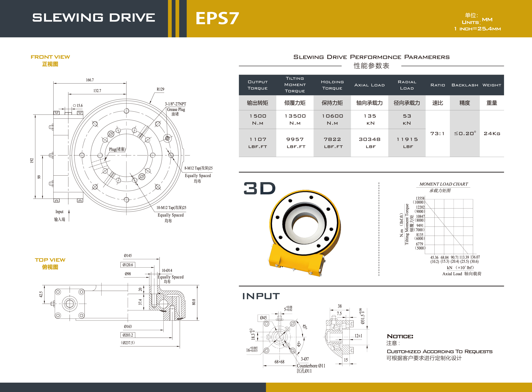The width and height of the screenshot is (532, 392).
Task: Click the 'Holding Torque' column header
Action: point(332,85)
